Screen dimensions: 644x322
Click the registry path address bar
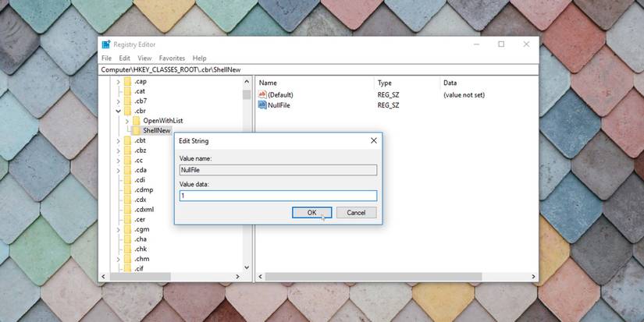[318, 69]
